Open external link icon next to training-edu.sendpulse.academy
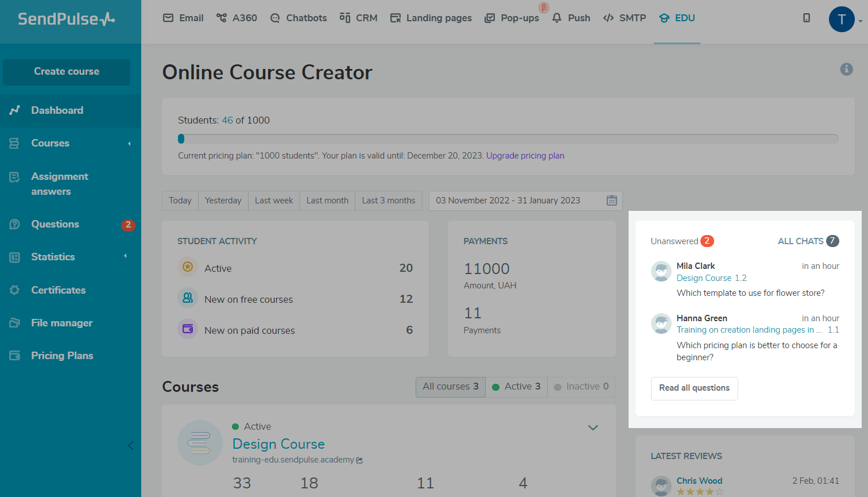This screenshot has width=868, height=497. click(x=360, y=460)
